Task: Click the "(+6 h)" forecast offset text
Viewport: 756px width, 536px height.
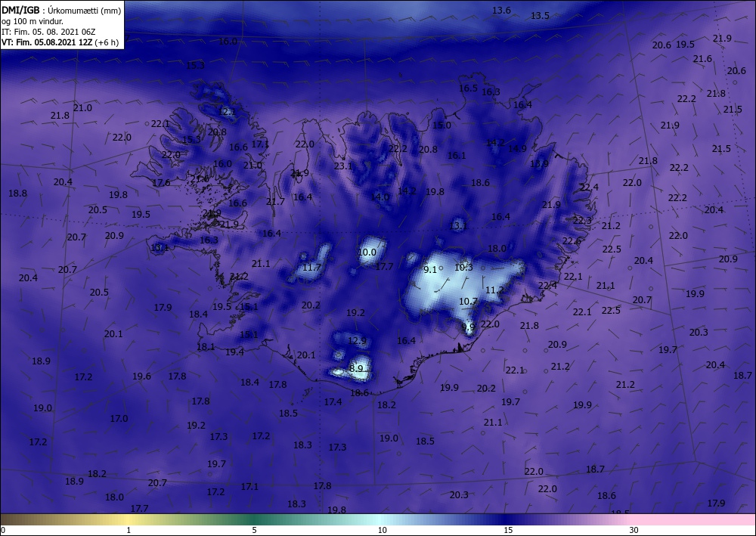Action: (x=107, y=42)
